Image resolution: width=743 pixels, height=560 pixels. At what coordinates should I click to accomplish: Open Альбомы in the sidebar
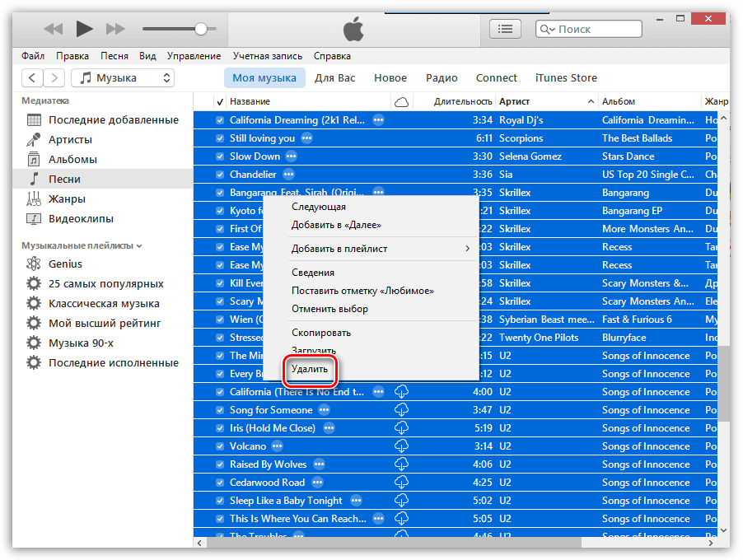[102, 160]
